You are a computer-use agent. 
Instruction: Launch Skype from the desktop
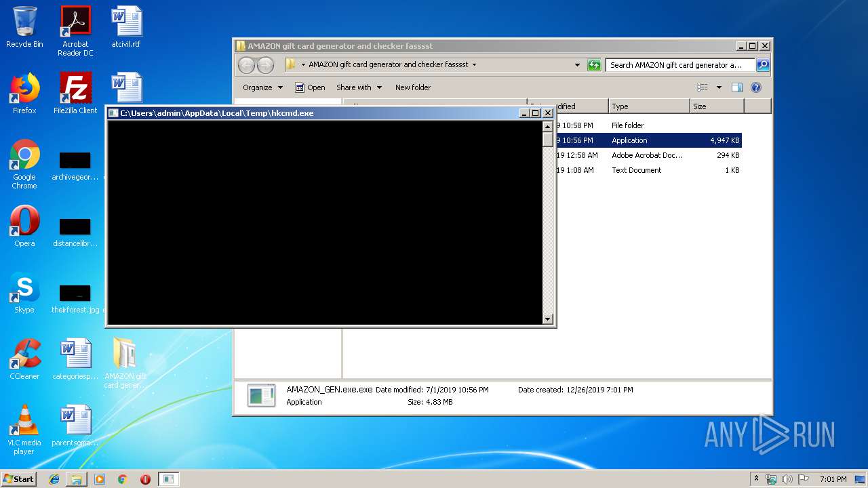tap(24, 293)
